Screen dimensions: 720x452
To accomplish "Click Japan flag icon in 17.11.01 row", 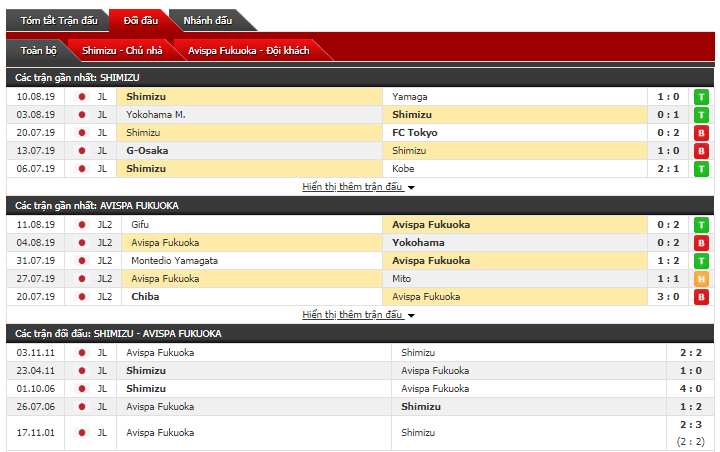I will pos(82,433).
